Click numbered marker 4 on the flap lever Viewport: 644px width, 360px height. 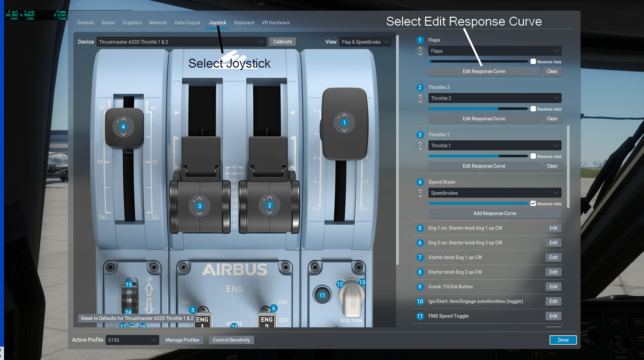pyautogui.click(x=123, y=127)
